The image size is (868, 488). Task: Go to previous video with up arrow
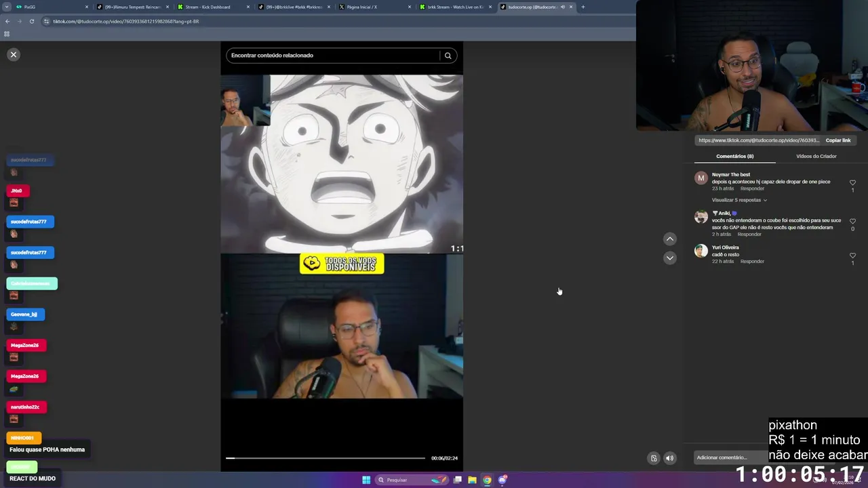pos(669,239)
